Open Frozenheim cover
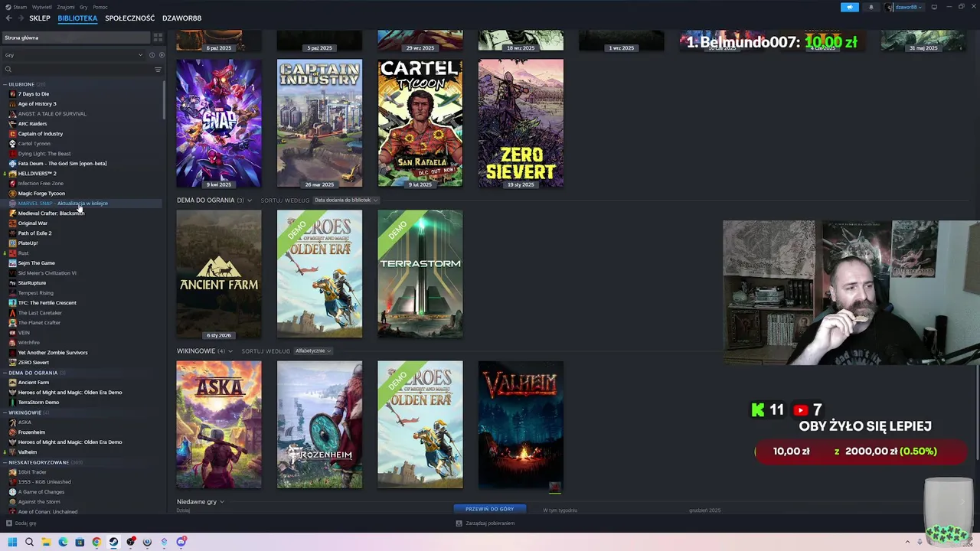This screenshot has width=980, height=551. [319, 425]
